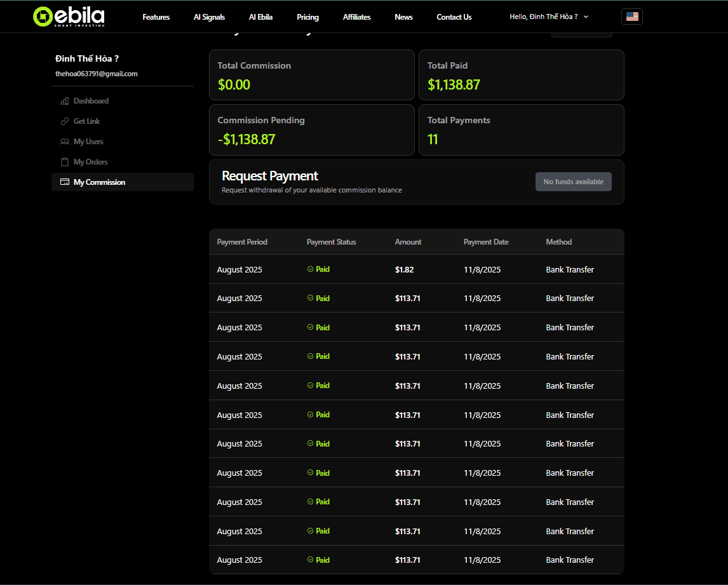Viewport: 728px width, 585px height.
Task: Select AI Ebila in the top navigation
Action: 260,17
